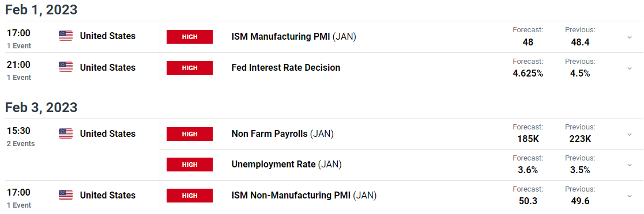Screen dimensions: 644x214
Task: Select the Feb 1, 2023 date heading
Action: [x=41, y=9]
